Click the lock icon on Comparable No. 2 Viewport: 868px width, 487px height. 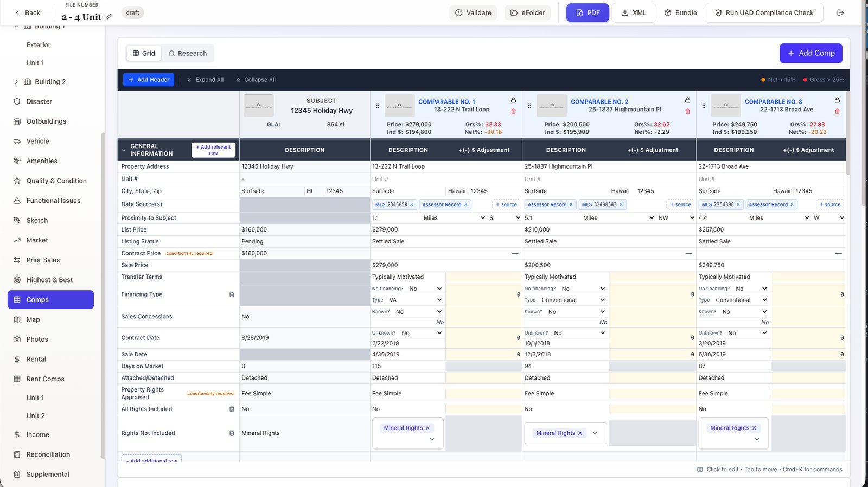pos(687,100)
